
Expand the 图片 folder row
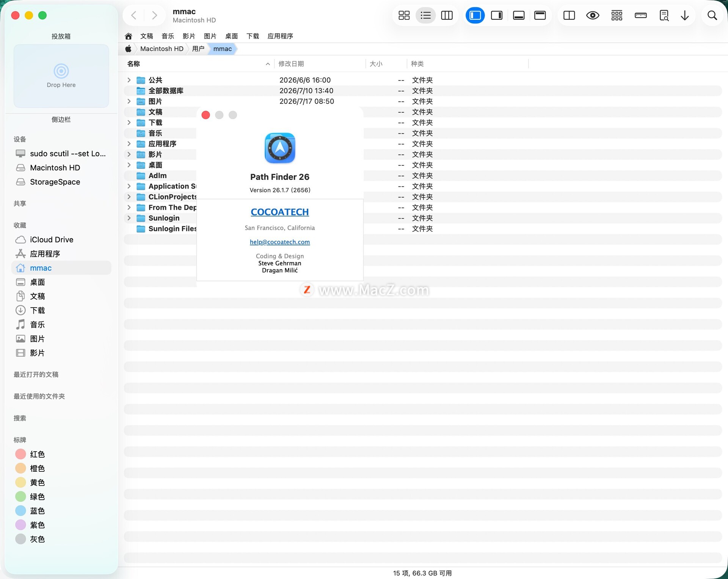129,101
